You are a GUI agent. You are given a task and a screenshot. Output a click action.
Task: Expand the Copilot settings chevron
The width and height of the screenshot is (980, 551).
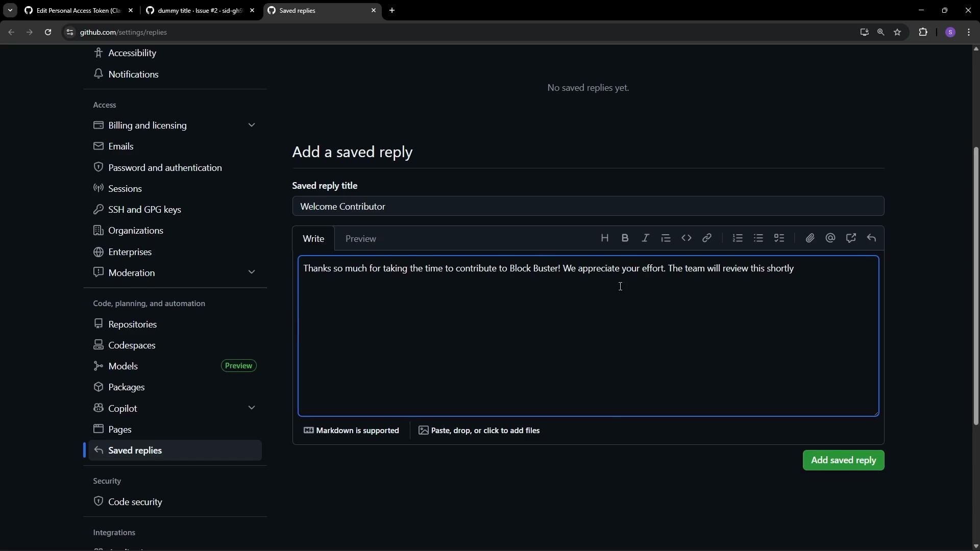point(252,408)
